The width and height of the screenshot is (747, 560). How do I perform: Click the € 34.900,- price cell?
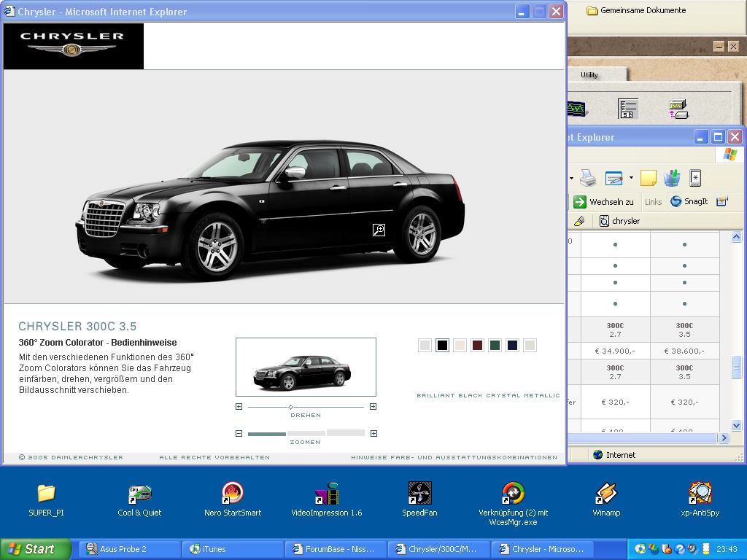point(615,351)
